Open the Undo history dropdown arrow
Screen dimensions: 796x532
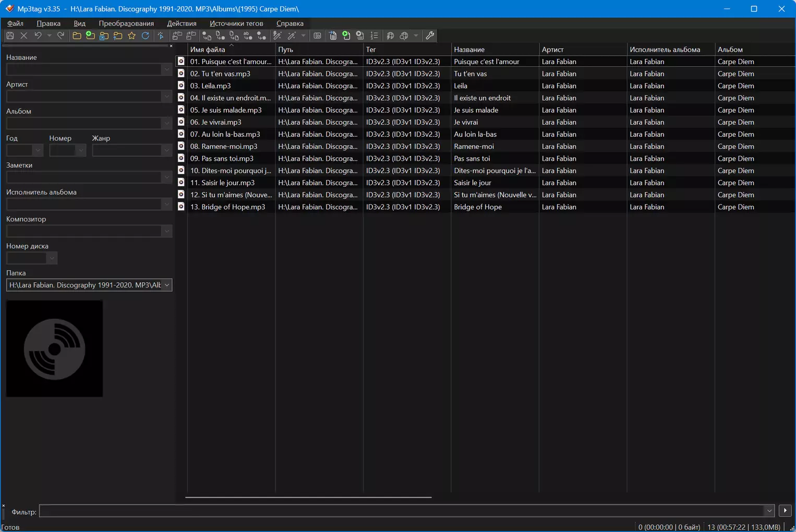click(x=49, y=35)
